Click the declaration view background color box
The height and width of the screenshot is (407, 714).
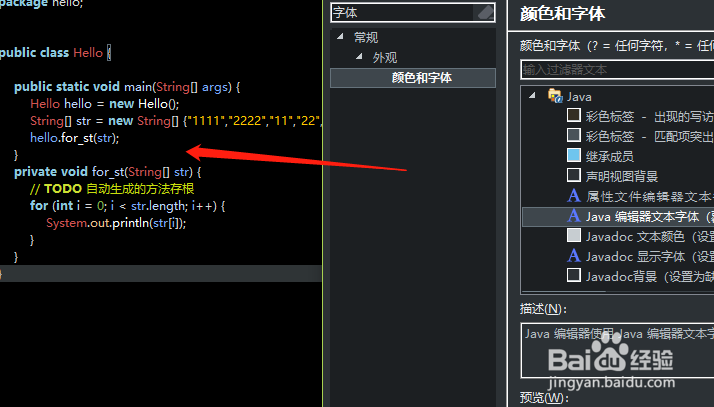[574, 175]
